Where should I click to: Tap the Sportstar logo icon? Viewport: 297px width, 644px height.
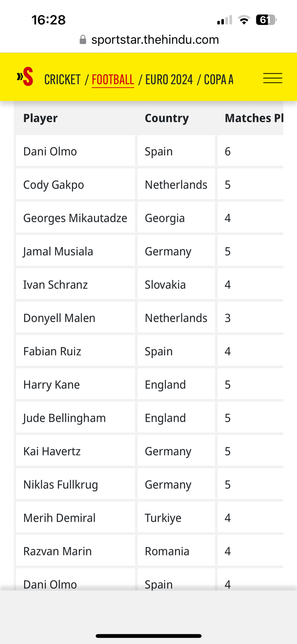[25, 77]
